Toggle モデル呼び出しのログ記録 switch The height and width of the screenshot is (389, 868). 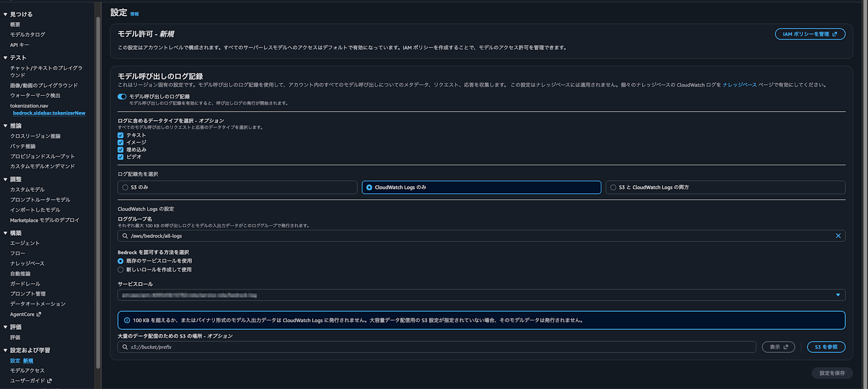point(122,97)
